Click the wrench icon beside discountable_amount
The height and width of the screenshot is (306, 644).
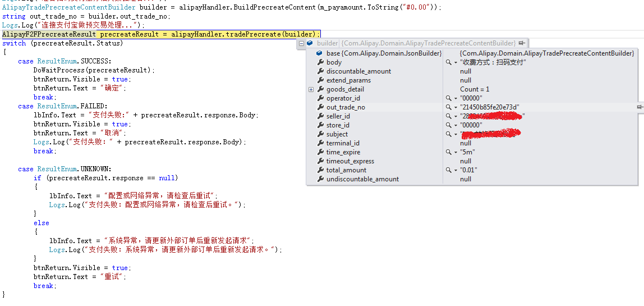coord(320,71)
